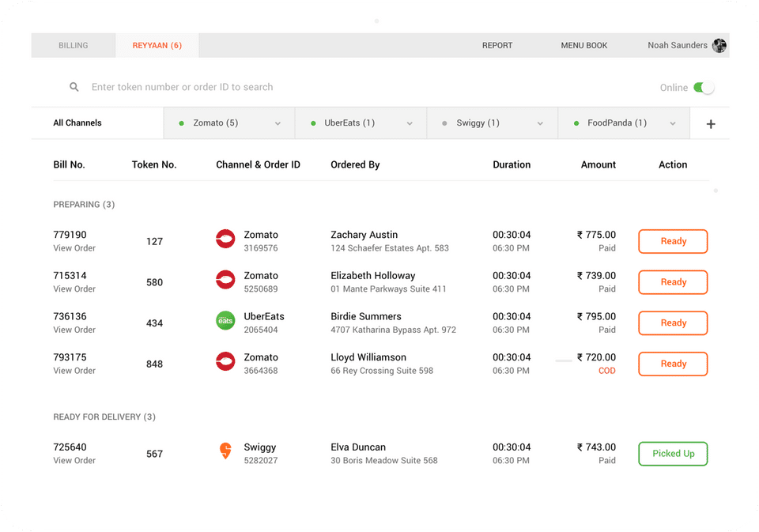Click customer name Birdie Summers

[x=366, y=316]
